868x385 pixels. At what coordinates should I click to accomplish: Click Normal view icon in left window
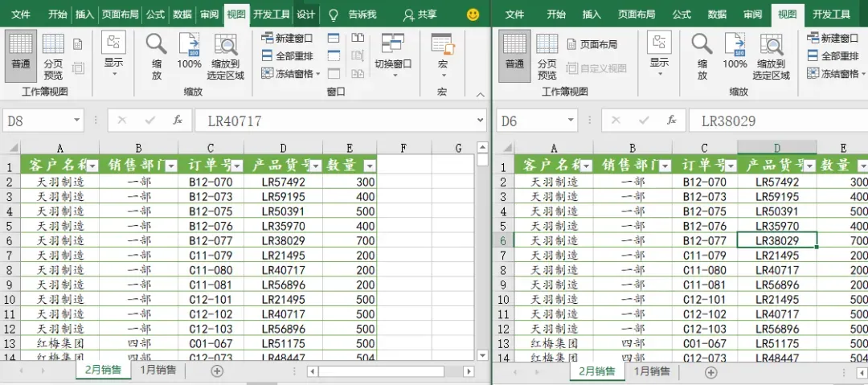(20, 56)
